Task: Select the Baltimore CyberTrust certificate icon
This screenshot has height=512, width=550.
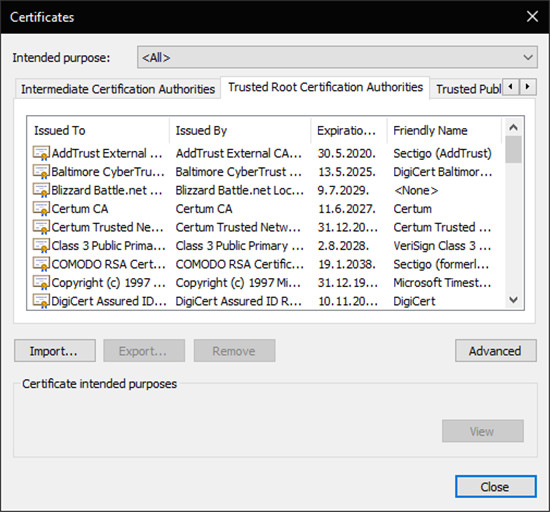Action: tap(41, 172)
